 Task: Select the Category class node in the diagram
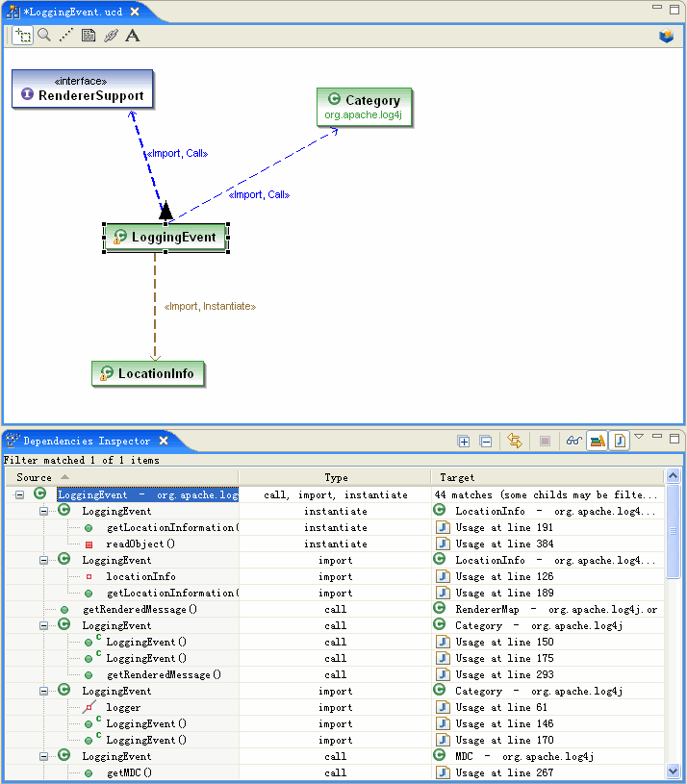pyautogui.click(x=364, y=107)
